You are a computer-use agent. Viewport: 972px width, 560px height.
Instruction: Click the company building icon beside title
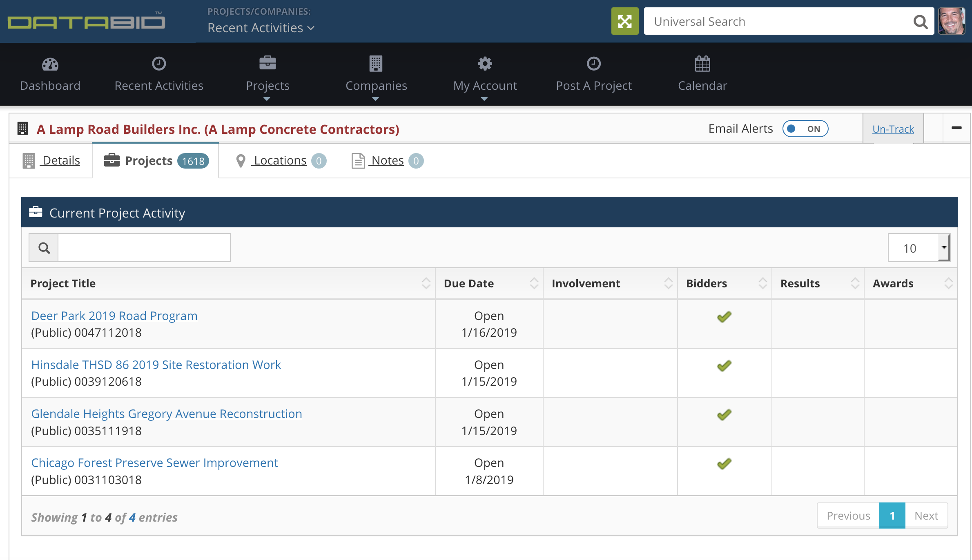point(23,129)
